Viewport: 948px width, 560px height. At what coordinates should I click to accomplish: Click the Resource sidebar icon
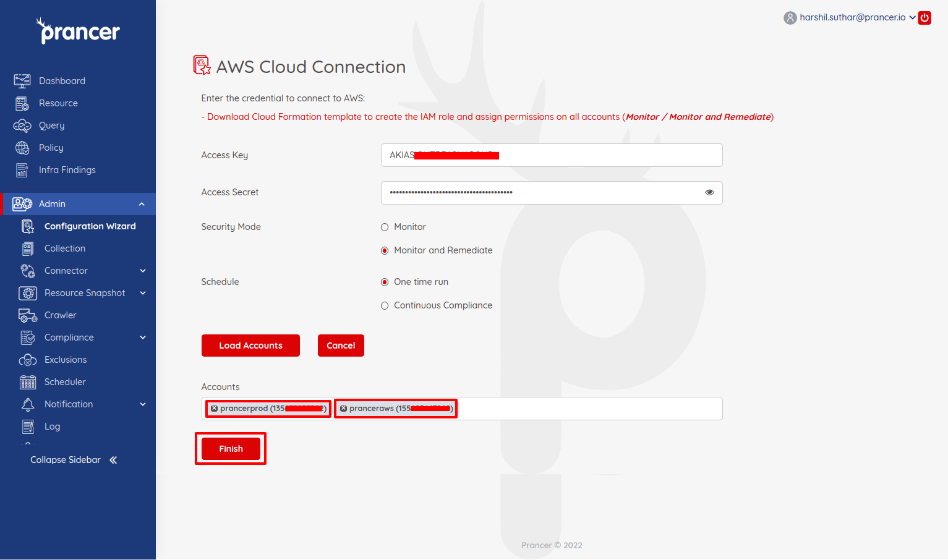[22, 103]
